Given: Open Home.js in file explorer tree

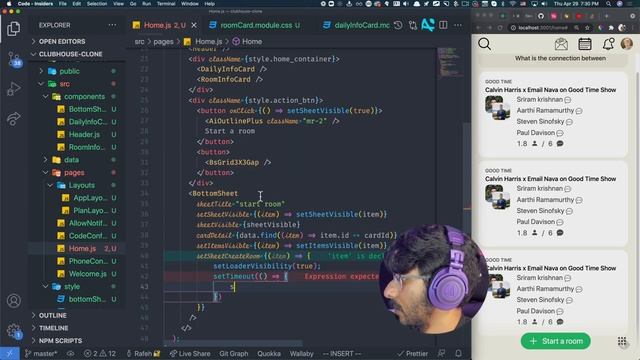Looking at the screenshot, I should tap(82, 249).
